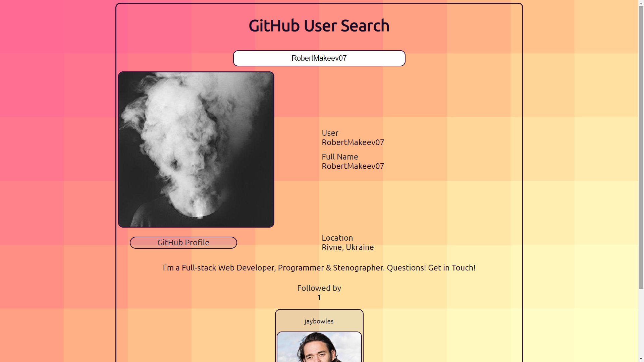
Task: Click the Location label
Action: 337,238
